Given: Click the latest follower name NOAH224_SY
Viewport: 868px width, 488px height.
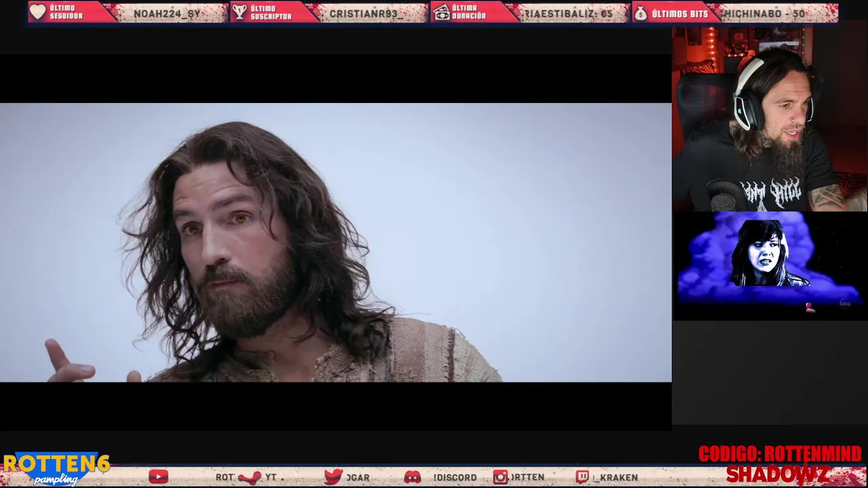Looking at the screenshot, I should coord(167,14).
